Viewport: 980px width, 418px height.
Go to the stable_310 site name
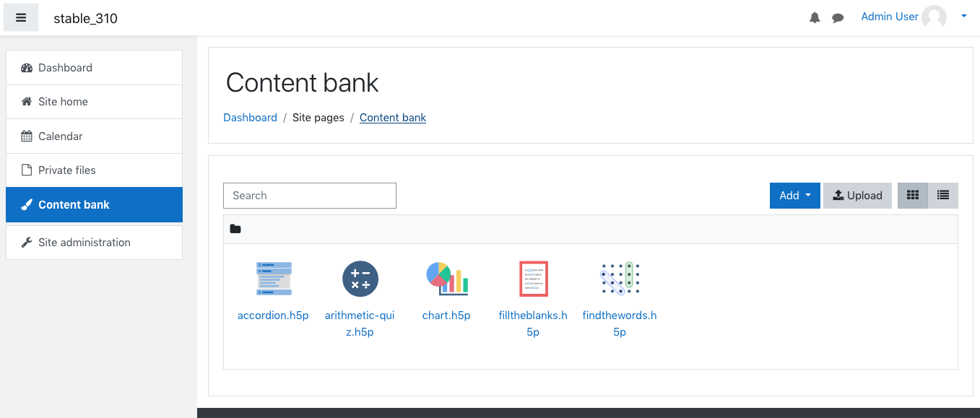(85, 19)
